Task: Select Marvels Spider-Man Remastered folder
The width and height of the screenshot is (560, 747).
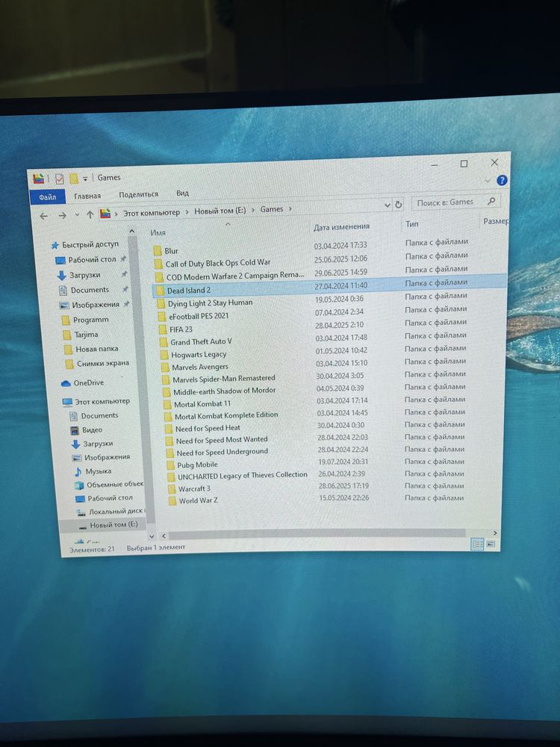Action: [219, 379]
